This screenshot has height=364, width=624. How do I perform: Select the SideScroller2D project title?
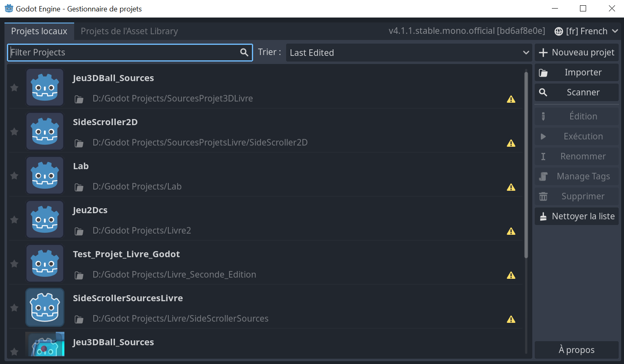pyautogui.click(x=105, y=122)
